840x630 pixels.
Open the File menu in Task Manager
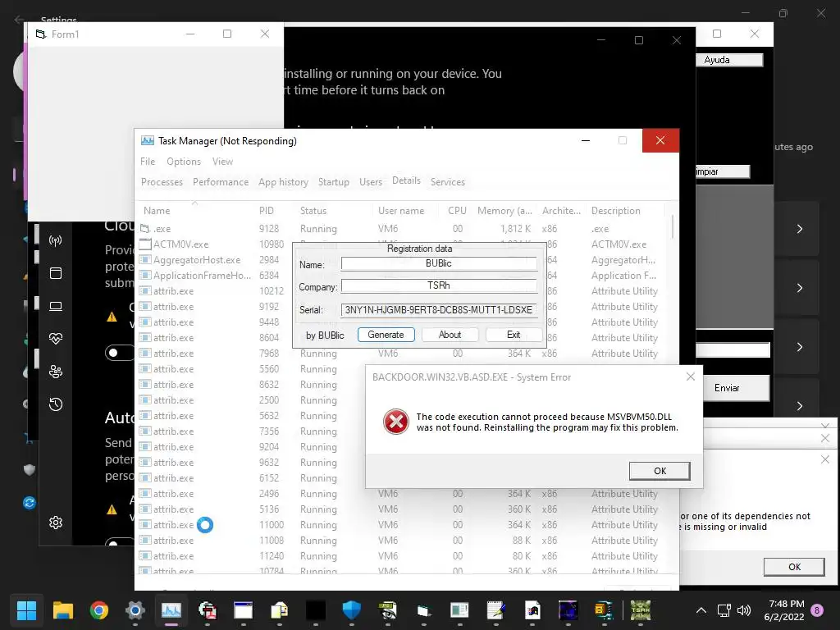pos(148,162)
